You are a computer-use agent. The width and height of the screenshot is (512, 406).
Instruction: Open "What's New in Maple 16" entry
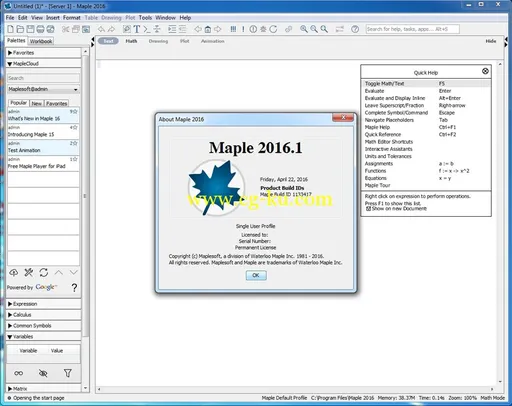tap(43, 115)
